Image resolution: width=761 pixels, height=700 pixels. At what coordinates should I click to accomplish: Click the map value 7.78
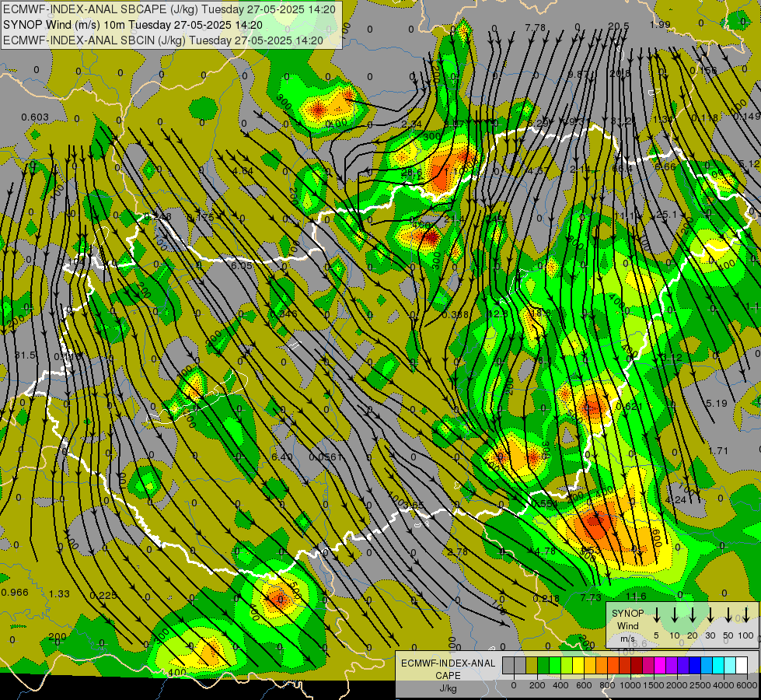click(x=536, y=28)
